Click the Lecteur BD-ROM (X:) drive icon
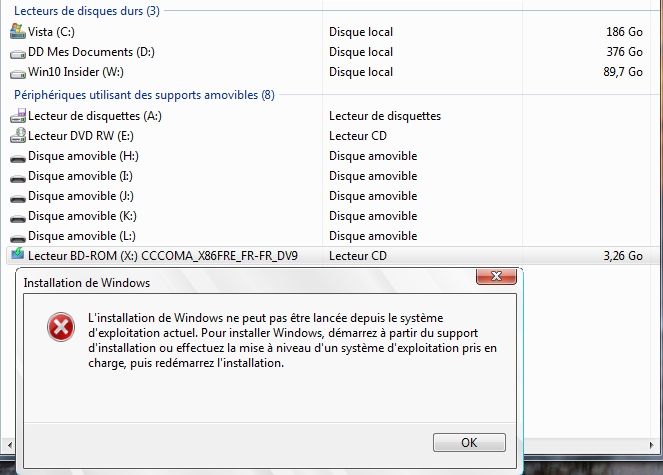This screenshot has width=663, height=475. tap(18, 253)
